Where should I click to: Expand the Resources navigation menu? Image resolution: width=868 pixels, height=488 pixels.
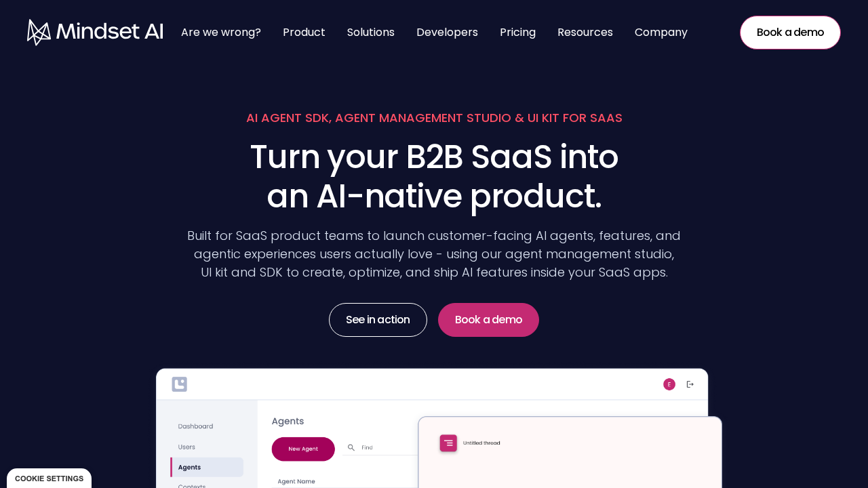pyautogui.click(x=585, y=33)
